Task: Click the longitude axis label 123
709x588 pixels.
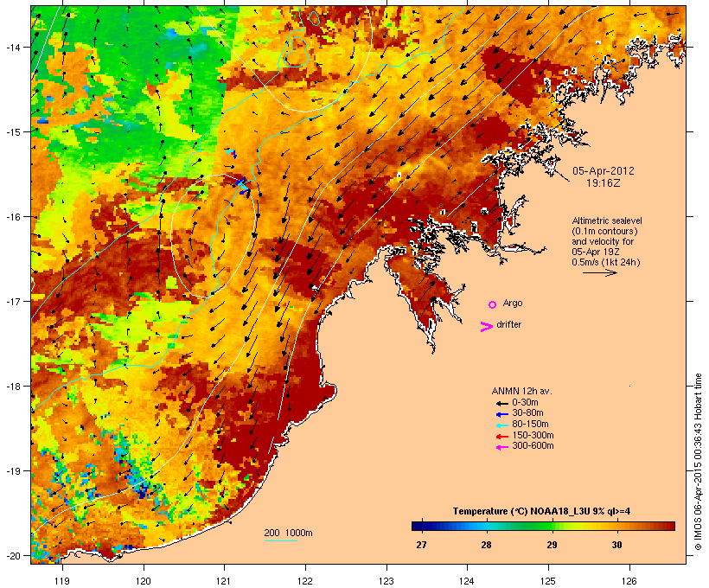Action: 386,581
